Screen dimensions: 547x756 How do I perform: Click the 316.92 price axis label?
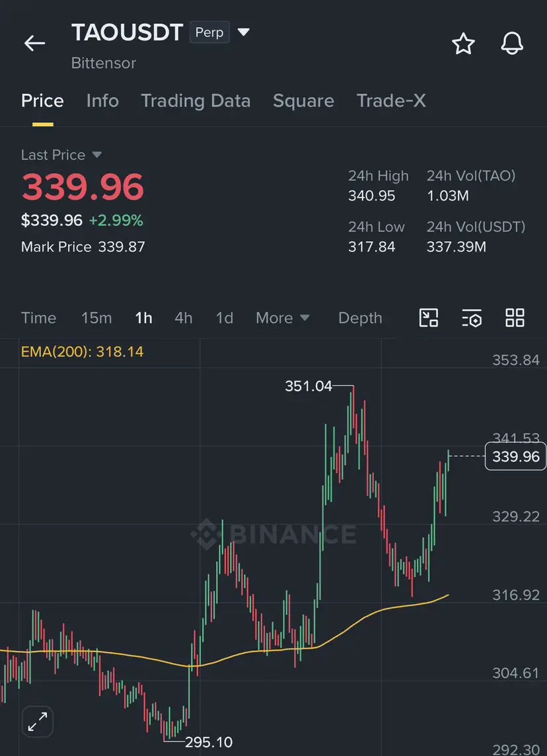[516, 595]
